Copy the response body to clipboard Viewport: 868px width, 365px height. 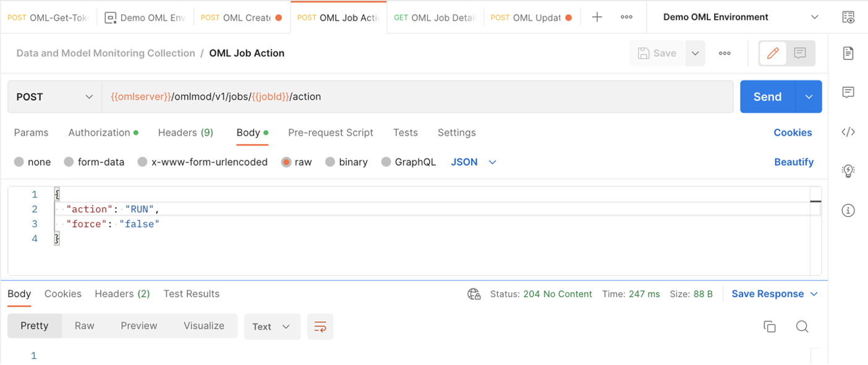coord(770,327)
